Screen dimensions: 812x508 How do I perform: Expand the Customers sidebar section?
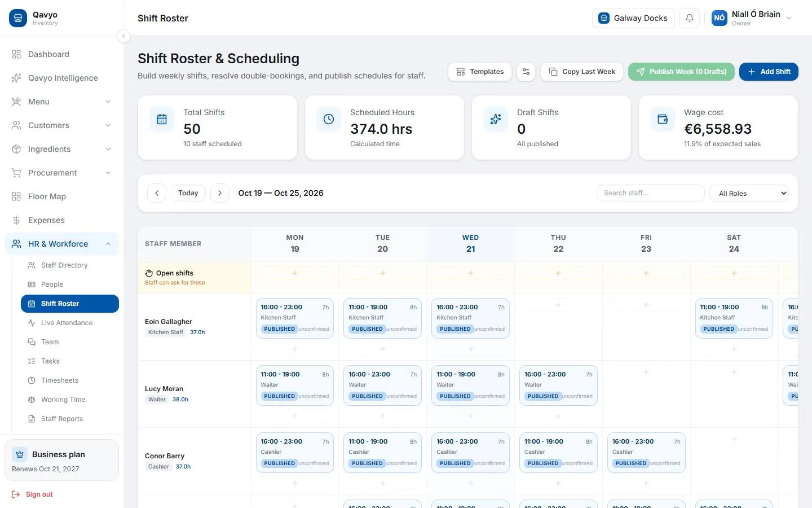pyautogui.click(x=61, y=125)
